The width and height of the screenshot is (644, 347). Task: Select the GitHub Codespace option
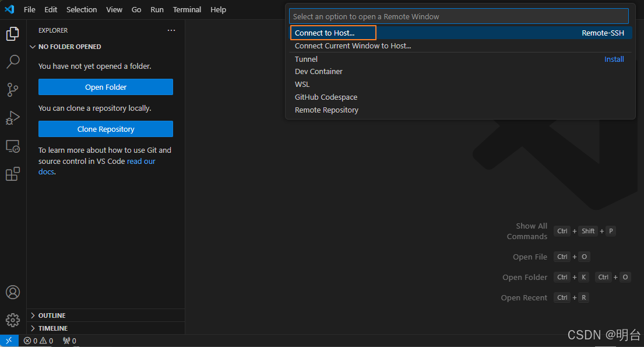[x=460, y=97]
